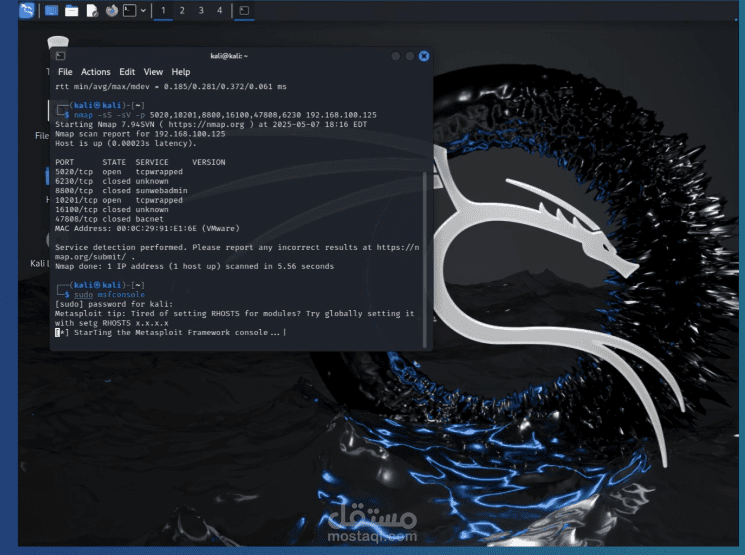Expand the terminal launcher dropdown arrow

[143, 10]
